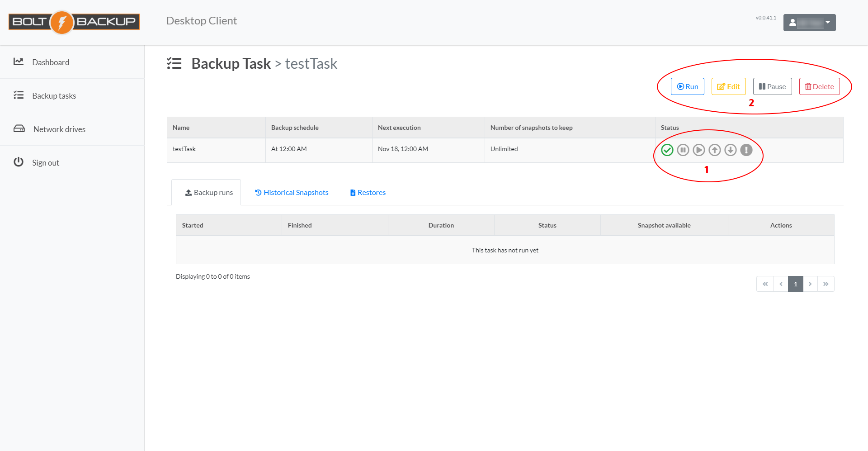Open the user account dropdown

pos(809,23)
